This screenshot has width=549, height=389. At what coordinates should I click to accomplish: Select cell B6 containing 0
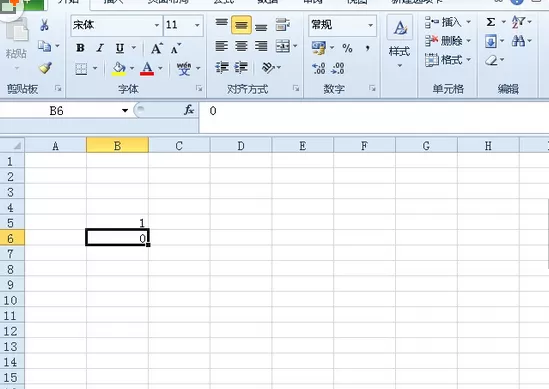(x=117, y=238)
